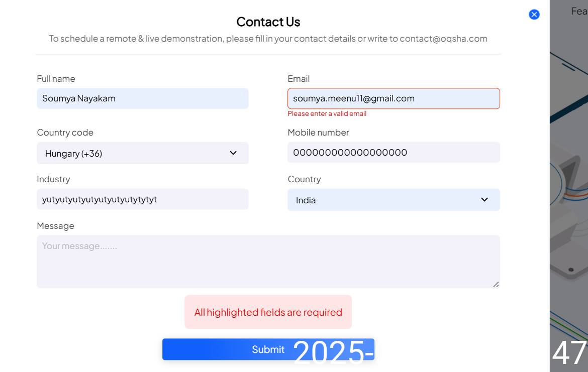588x372 pixels.
Task: Click the Mobile number label
Action: point(318,133)
